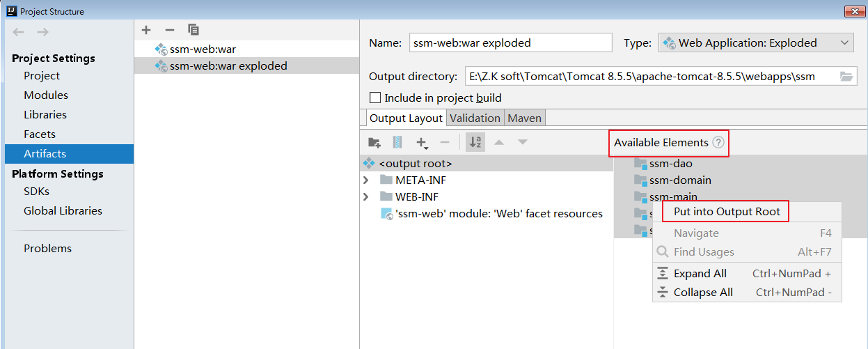This screenshot has height=349, width=868.
Task: Choose Put into Output Root
Action: tap(727, 212)
